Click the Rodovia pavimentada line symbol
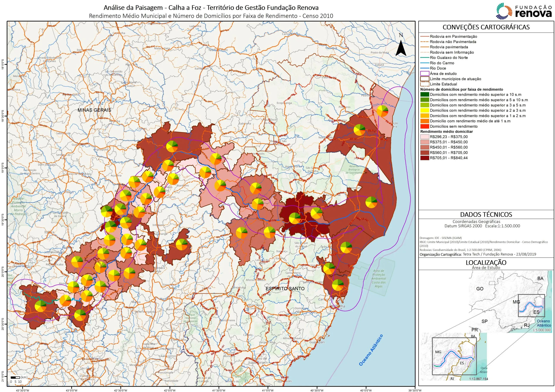The image size is (555, 392). 424,47
